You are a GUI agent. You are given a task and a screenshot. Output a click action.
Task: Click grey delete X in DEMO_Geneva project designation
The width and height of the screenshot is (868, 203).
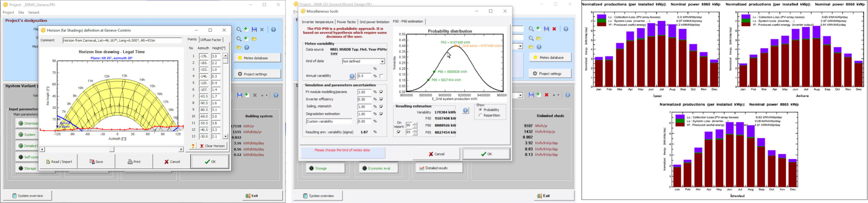pos(262,29)
